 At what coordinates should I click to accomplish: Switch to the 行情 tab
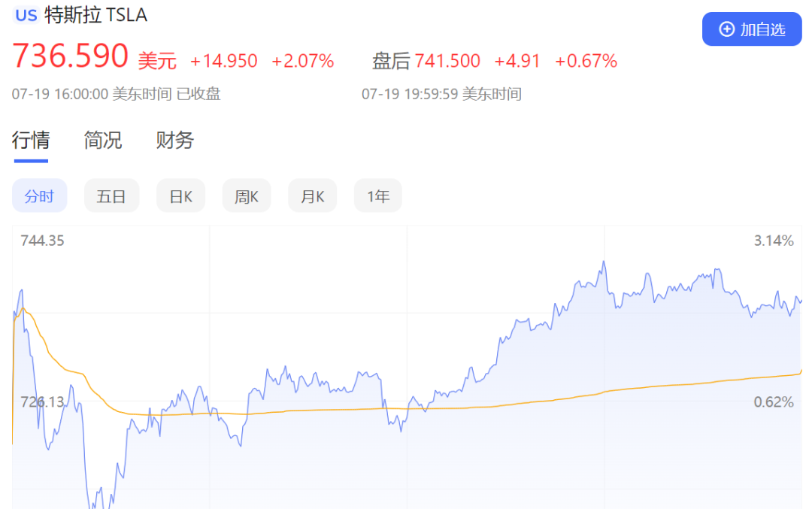[31, 140]
